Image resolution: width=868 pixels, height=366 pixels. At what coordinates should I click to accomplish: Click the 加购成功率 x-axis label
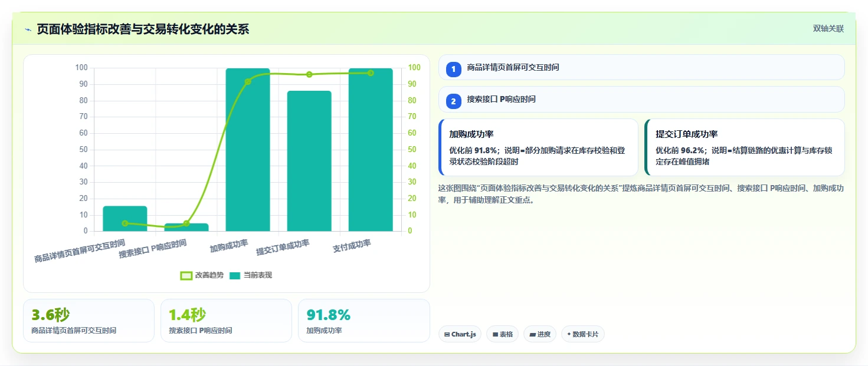(229, 246)
